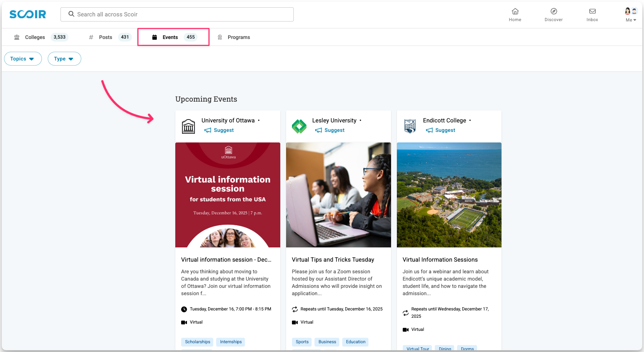Click the Scoir logo
Screen dimensions: 644x352
coord(28,14)
